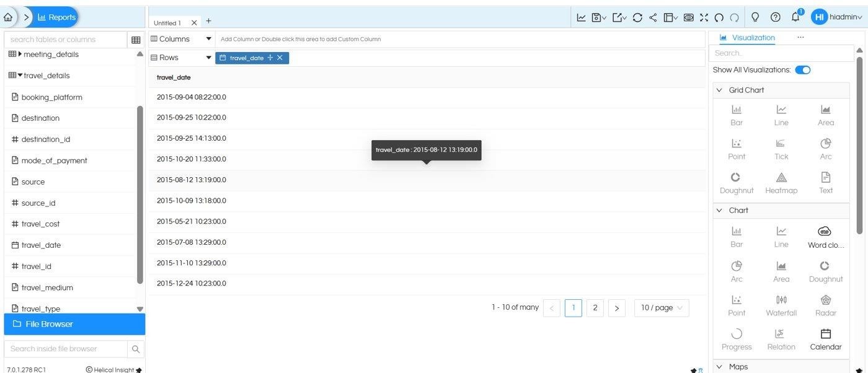Select Area under Grid Chart
Screen dimensions: 868x373
click(x=826, y=115)
